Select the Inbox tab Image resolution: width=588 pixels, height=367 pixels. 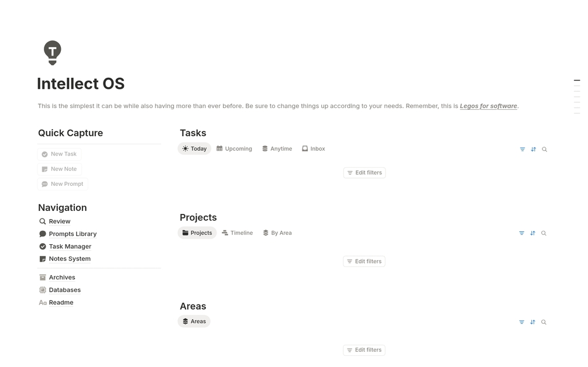click(x=314, y=149)
